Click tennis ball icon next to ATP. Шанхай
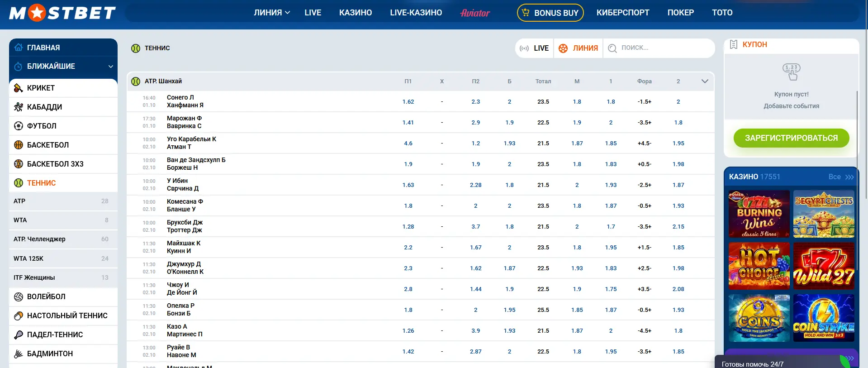The height and width of the screenshot is (368, 868). click(x=136, y=81)
